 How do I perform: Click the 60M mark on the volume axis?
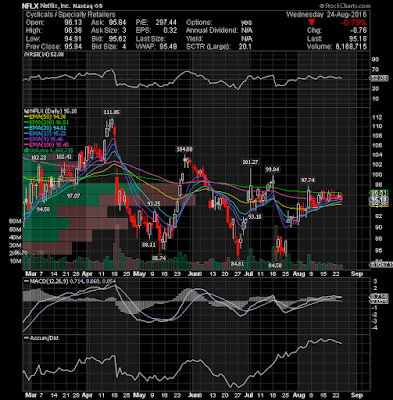(x=15, y=221)
